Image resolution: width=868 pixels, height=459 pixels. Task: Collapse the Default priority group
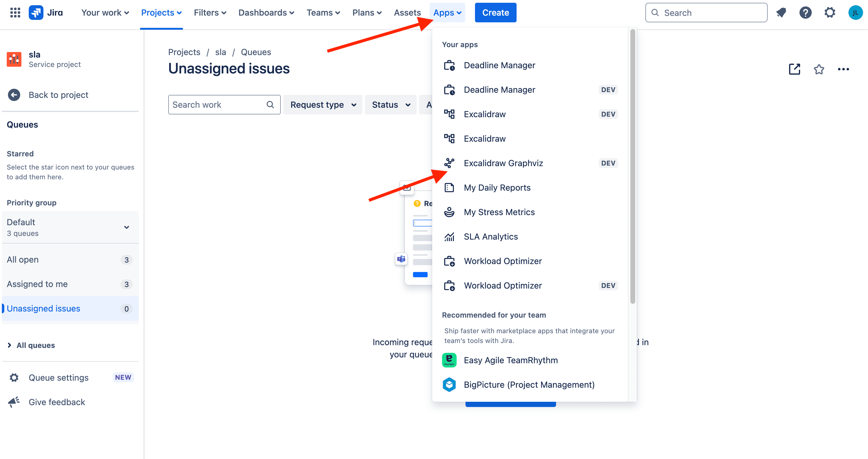[x=70, y=227]
